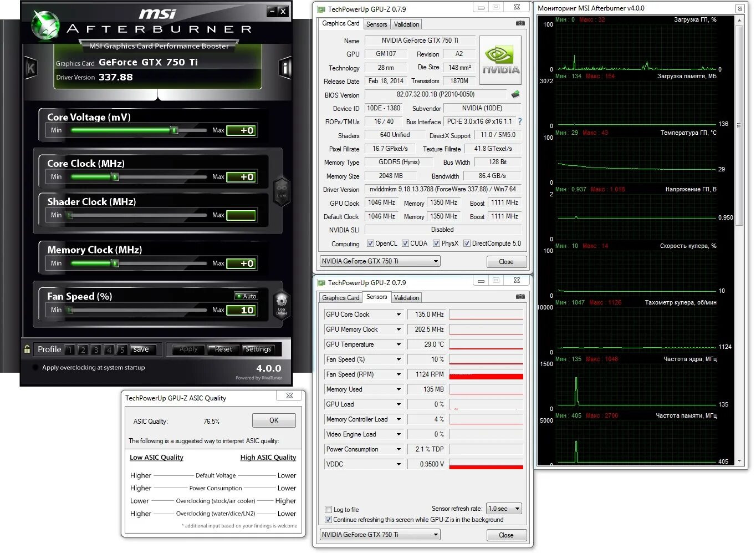
Task: Click the screenshot camera icon in top GPU-Z window
Action: coord(520,23)
